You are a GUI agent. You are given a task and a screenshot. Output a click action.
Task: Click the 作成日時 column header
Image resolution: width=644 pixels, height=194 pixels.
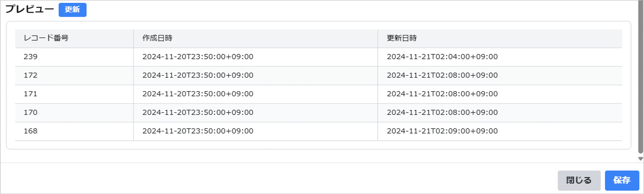157,38
